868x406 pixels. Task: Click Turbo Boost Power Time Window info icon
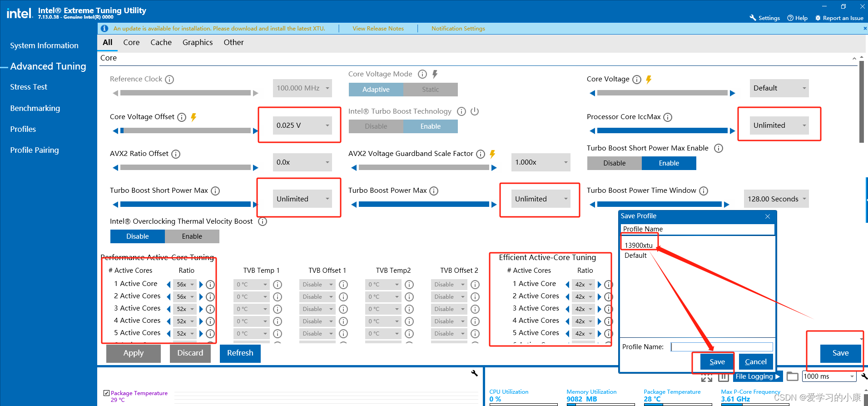704,191
